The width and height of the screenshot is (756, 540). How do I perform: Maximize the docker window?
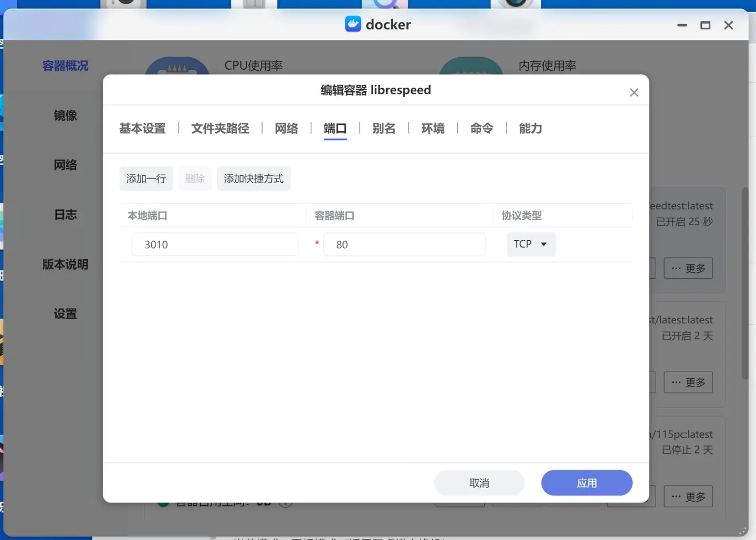(705, 25)
